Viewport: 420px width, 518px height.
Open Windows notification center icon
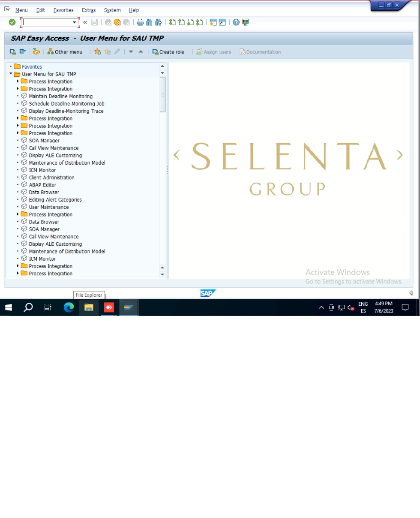(405, 307)
